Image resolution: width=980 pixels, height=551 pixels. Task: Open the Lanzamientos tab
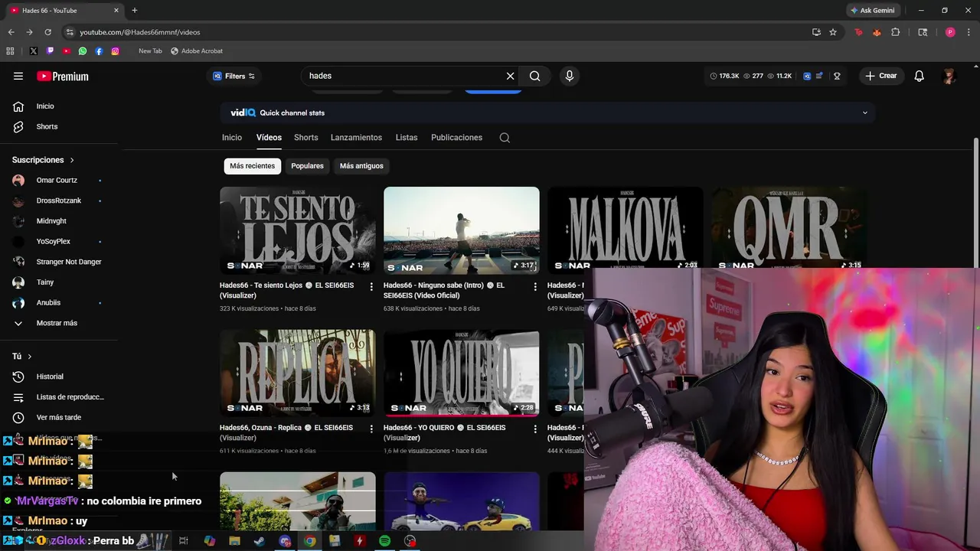[356, 138]
